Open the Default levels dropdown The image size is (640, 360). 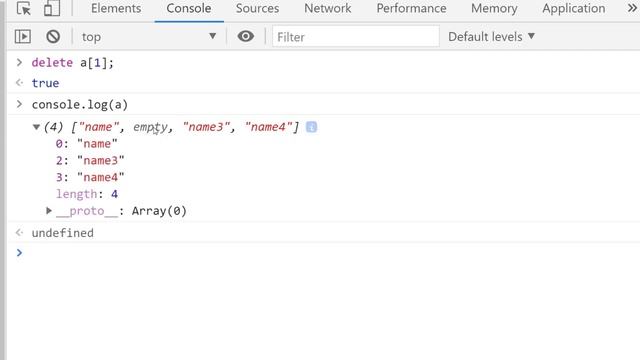pos(491,37)
